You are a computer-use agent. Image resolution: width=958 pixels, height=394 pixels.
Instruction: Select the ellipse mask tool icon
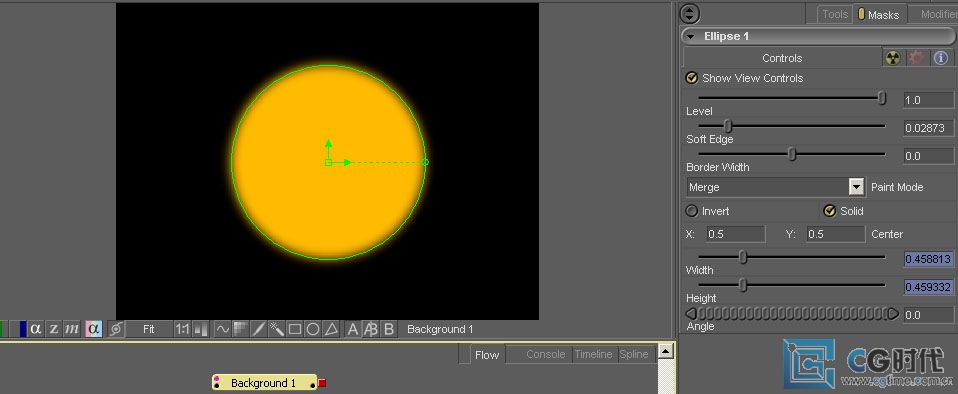313,329
